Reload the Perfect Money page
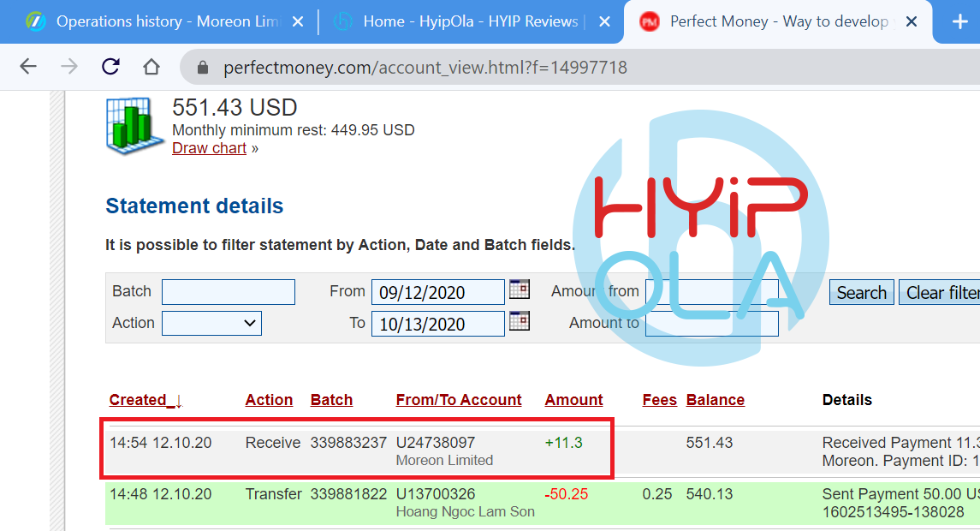The image size is (980, 531). 110,66
